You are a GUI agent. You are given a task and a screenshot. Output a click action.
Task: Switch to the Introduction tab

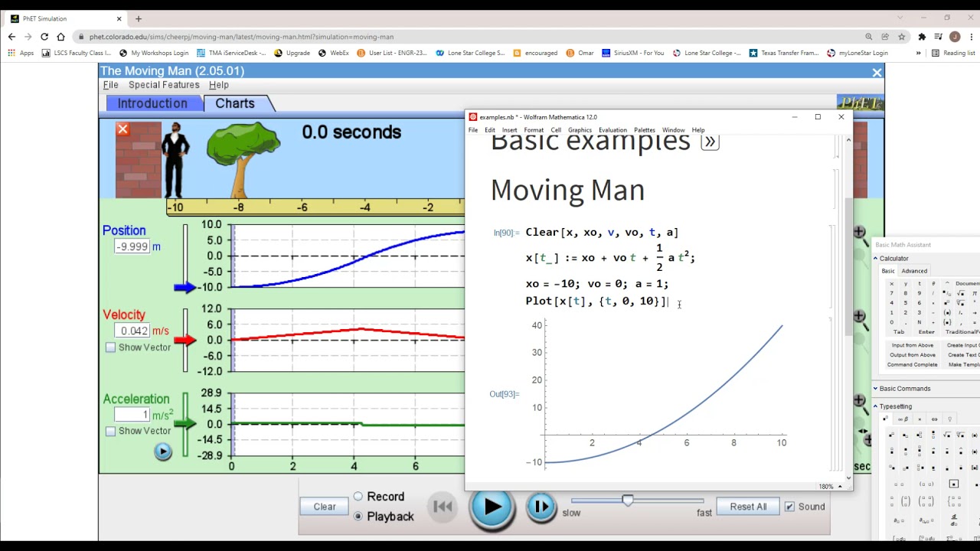152,103
